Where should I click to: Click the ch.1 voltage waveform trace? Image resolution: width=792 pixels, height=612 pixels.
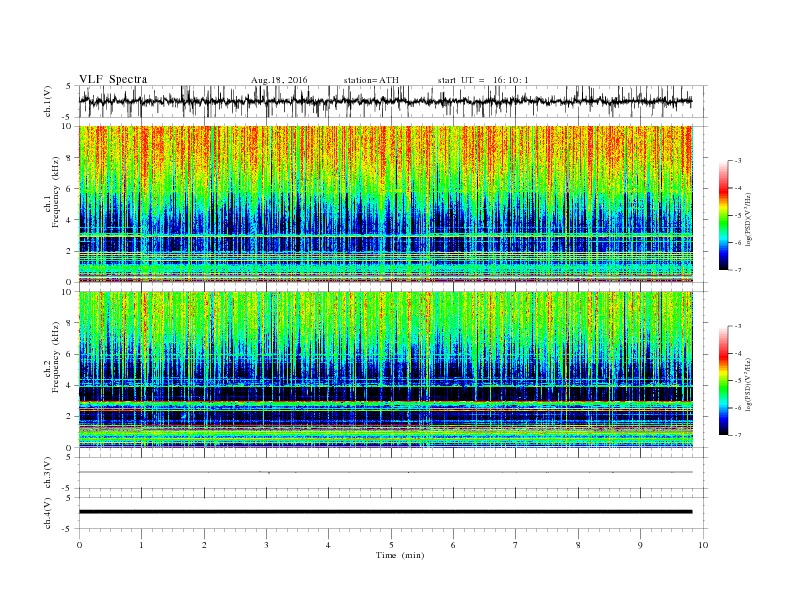(x=385, y=101)
